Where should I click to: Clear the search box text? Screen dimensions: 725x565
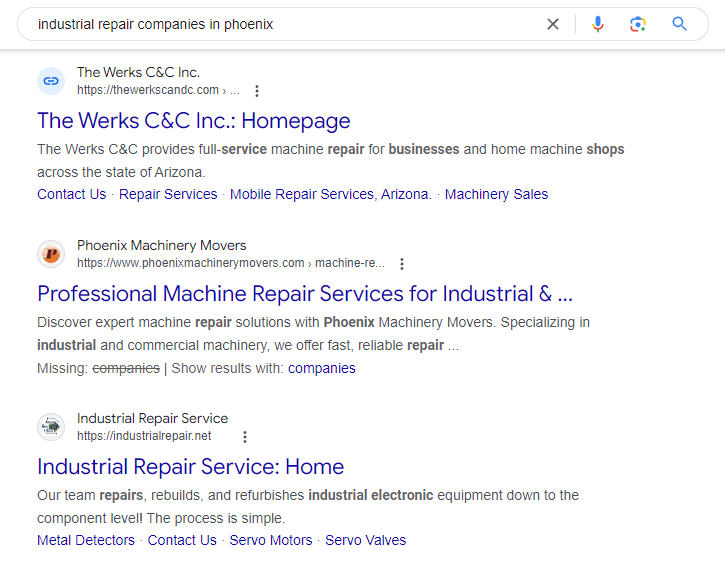553,24
